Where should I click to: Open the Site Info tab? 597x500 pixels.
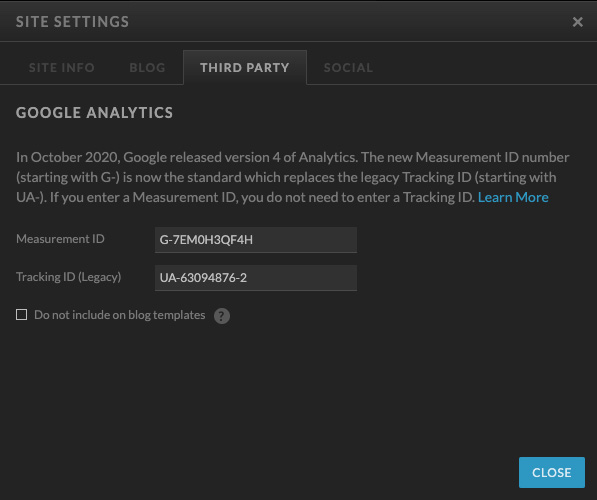62,68
